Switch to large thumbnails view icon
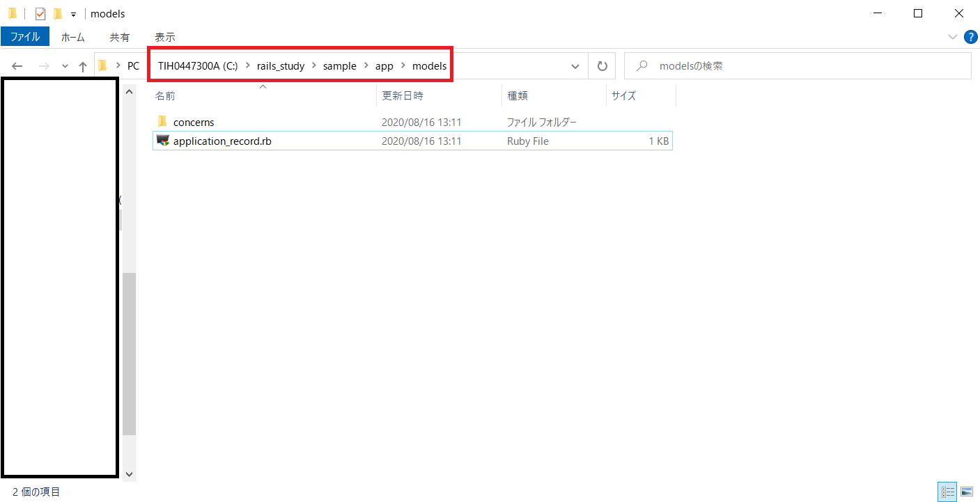 pyautogui.click(x=967, y=492)
